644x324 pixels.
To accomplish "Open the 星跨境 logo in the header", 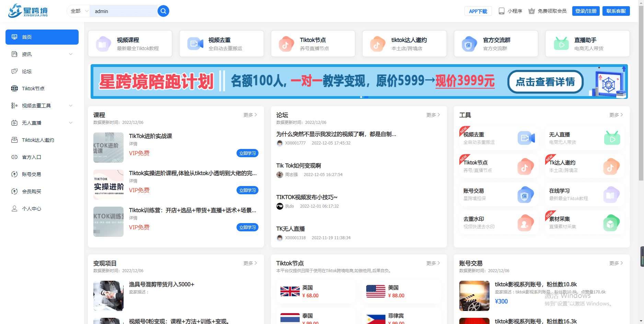I will tap(28, 11).
